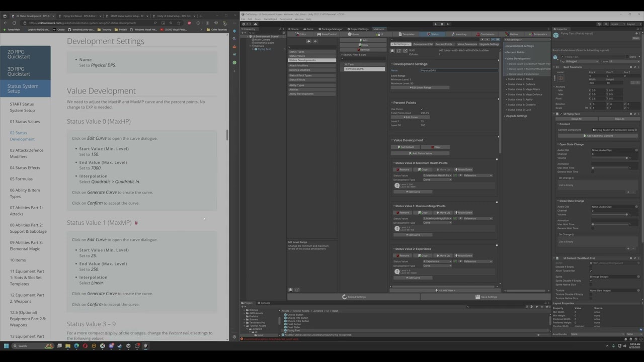Select Status Types in the sub-section list
This screenshot has width=644, height=362.
tap(311, 52)
